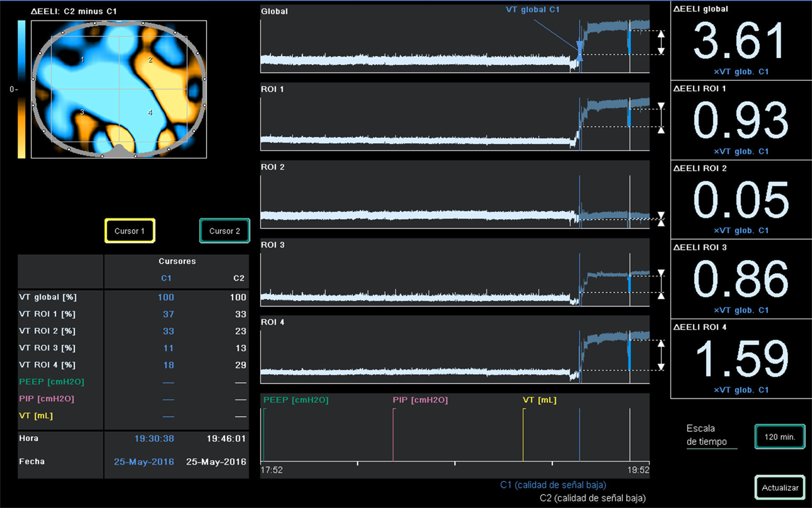Click the PEEP [cmH2O] trend label
The height and width of the screenshot is (508, 812).
point(296,400)
